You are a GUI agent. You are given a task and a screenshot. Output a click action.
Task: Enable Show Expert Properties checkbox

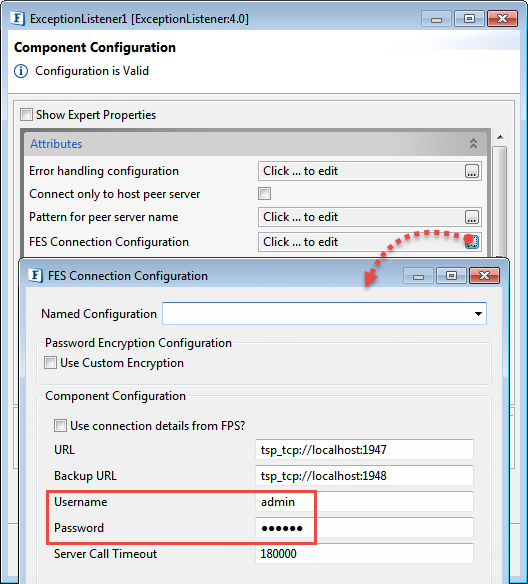click(26, 115)
